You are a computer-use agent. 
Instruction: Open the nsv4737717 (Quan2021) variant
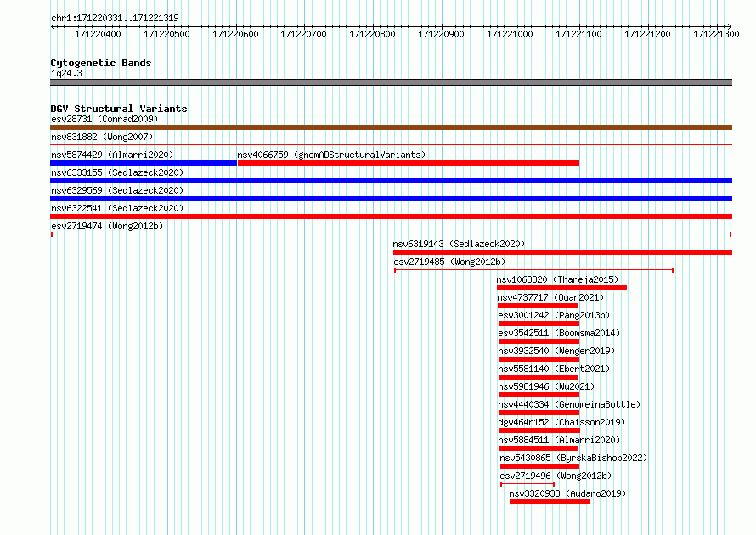pos(550,297)
